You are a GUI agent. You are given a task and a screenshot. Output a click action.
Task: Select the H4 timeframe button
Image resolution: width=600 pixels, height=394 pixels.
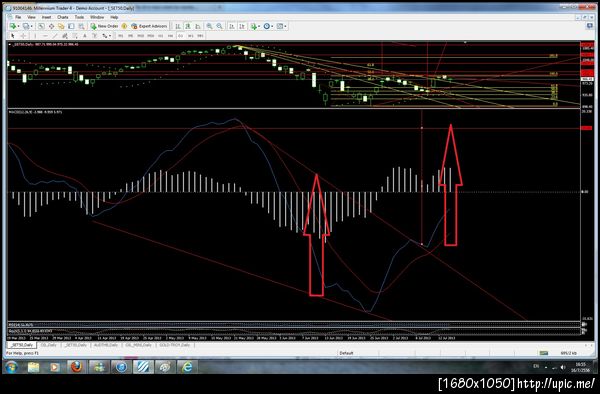(x=171, y=36)
